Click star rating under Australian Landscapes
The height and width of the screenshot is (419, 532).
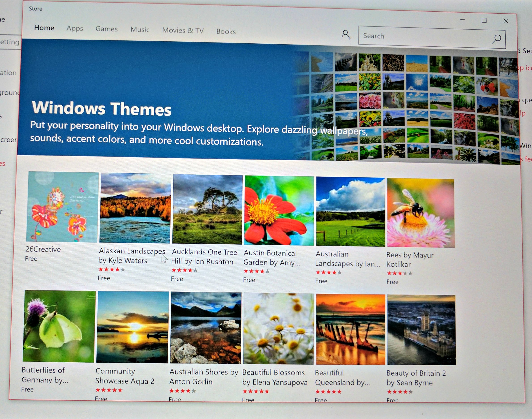point(329,272)
